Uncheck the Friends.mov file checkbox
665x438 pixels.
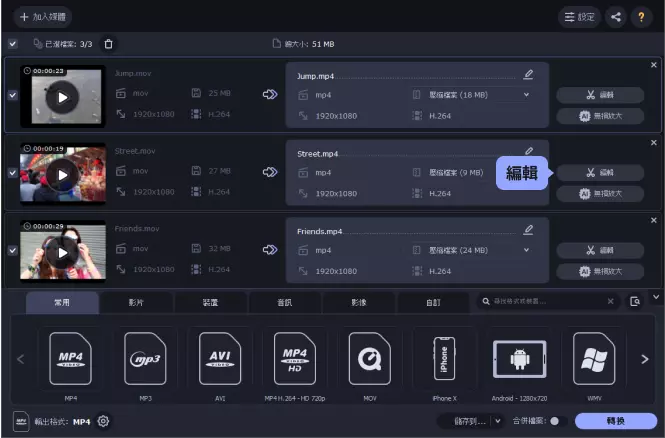click(x=13, y=251)
